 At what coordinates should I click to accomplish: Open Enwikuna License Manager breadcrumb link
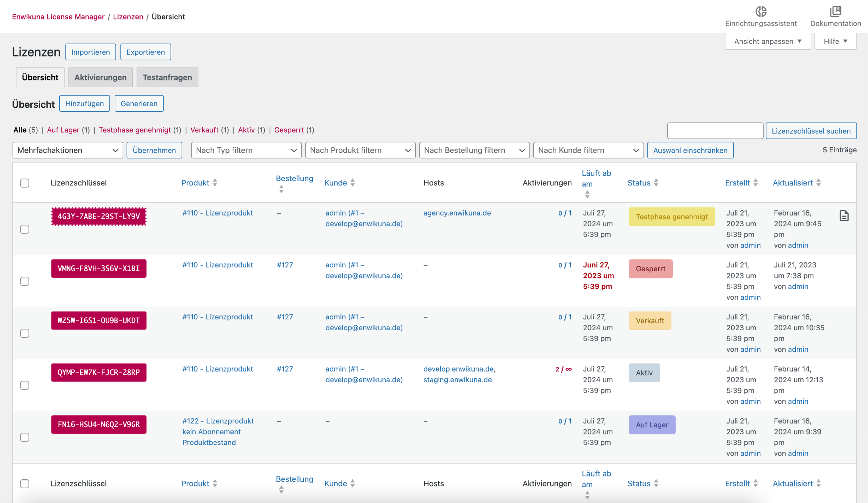[x=58, y=17]
